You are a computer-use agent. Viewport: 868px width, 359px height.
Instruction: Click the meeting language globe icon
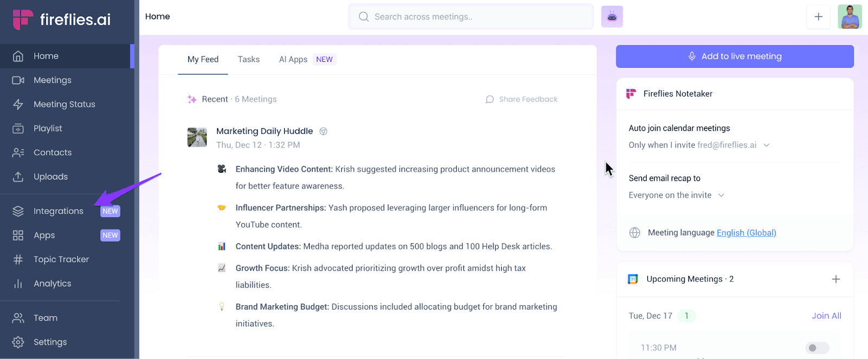click(x=635, y=233)
